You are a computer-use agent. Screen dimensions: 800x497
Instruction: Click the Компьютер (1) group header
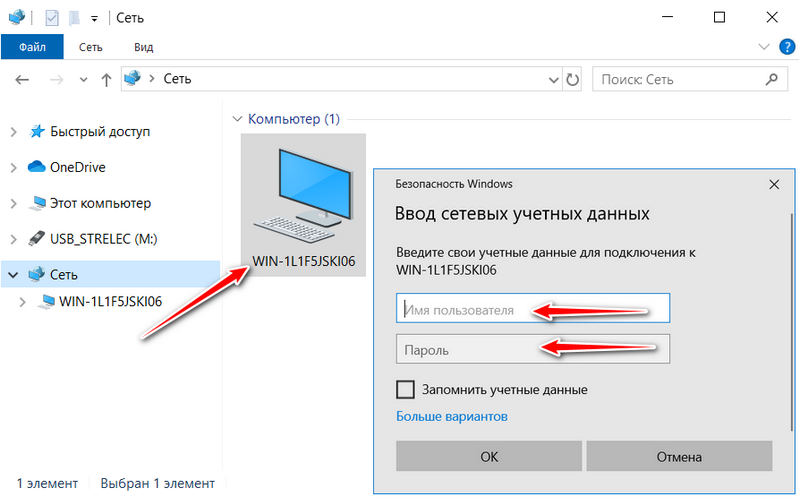click(x=294, y=119)
